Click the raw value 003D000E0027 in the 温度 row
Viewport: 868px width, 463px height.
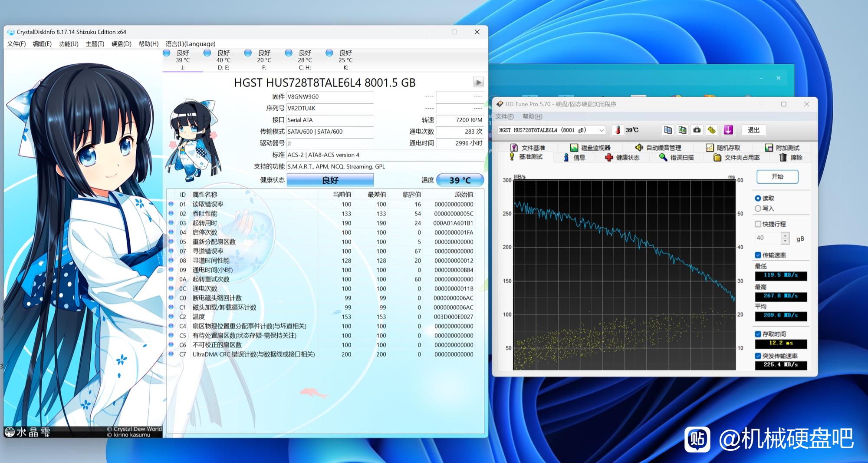453,317
